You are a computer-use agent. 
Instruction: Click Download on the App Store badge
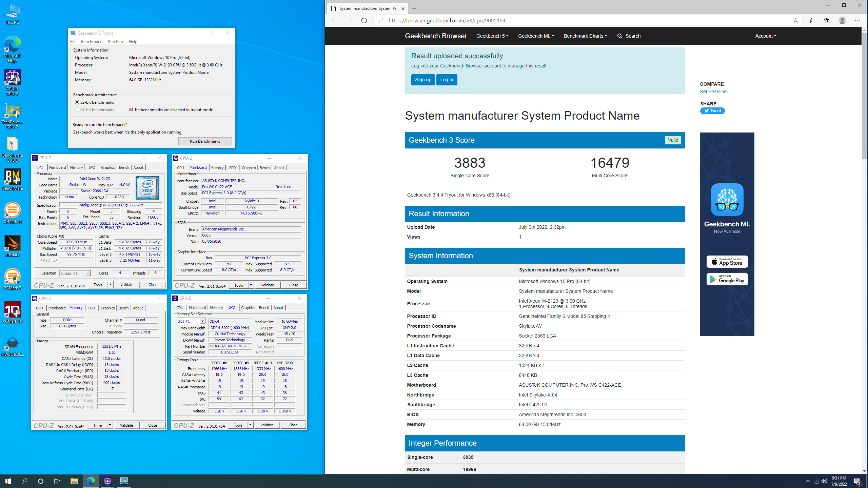727,262
